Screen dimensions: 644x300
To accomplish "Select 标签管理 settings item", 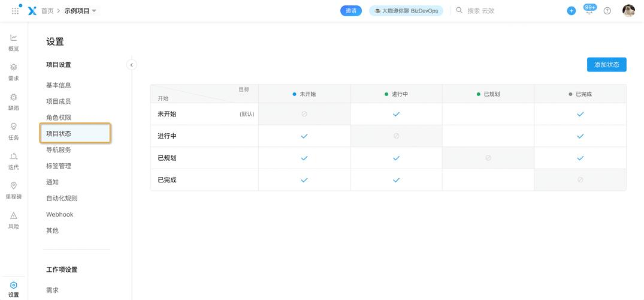I will (x=59, y=166).
